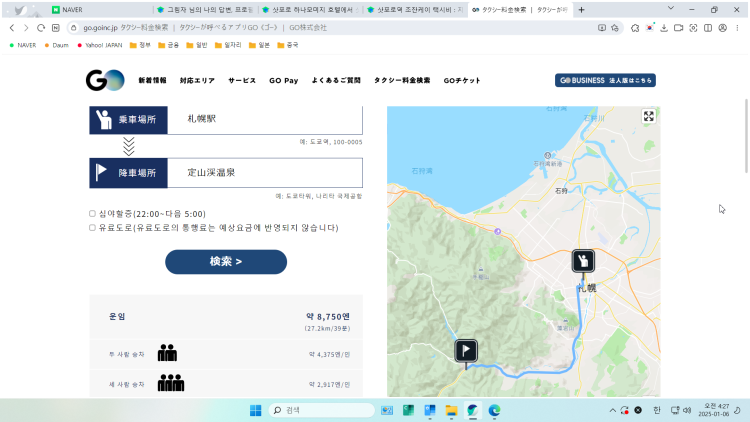Screen dimensions: 750x422
Task: Open the よくあるご質問 menu item
Action: click(336, 80)
